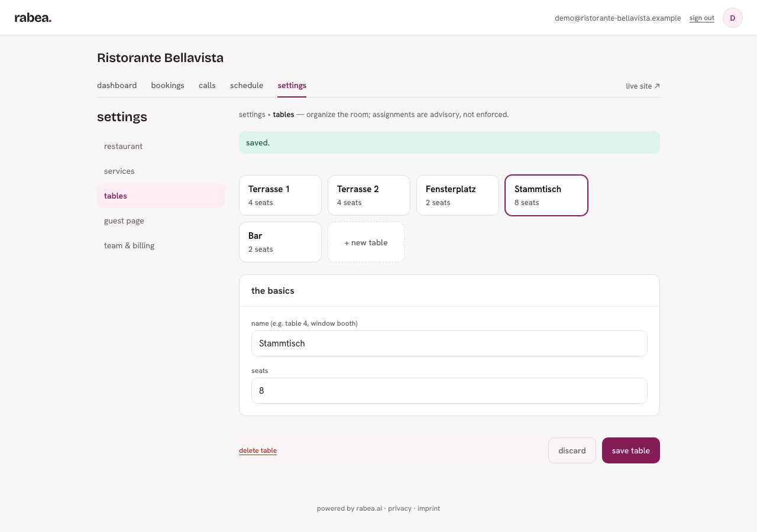Viewport: 757px width, 532px height.
Task: Switch to the dashboard tab
Action: (117, 85)
